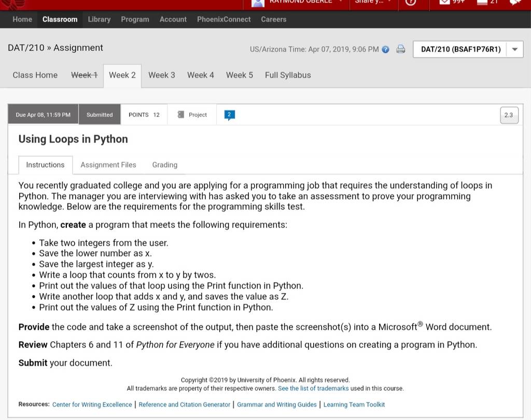Open the Library menu item

click(x=99, y=19)
